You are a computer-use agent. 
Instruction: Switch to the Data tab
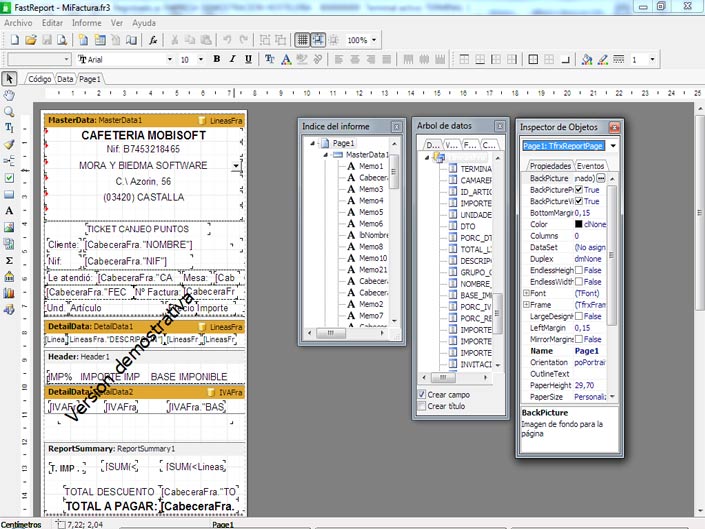click(65, 79)
